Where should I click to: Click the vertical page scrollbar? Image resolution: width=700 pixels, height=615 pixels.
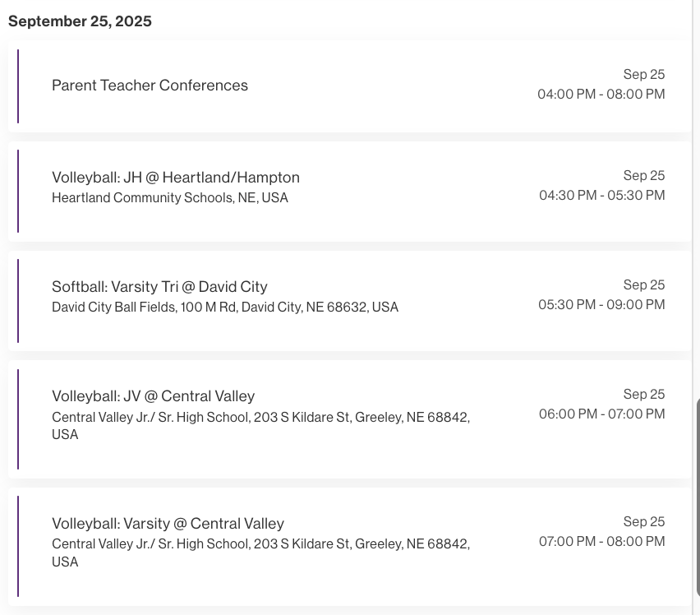tap(697, 493)
